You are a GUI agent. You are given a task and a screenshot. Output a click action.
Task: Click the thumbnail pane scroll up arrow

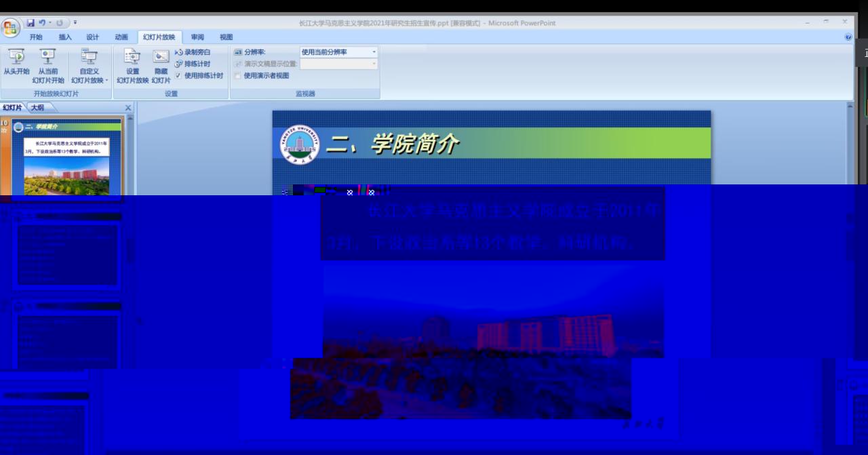[x=130, y=119]
